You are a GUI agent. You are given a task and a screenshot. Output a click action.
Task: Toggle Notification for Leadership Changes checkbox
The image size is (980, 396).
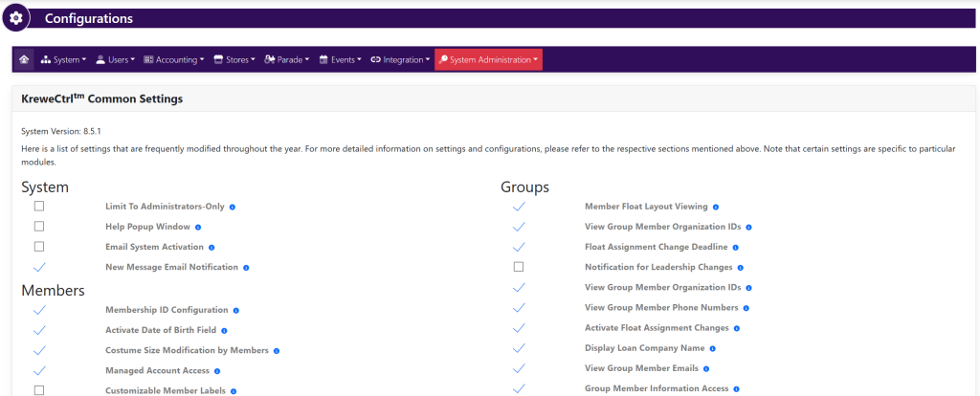(519, 267)
